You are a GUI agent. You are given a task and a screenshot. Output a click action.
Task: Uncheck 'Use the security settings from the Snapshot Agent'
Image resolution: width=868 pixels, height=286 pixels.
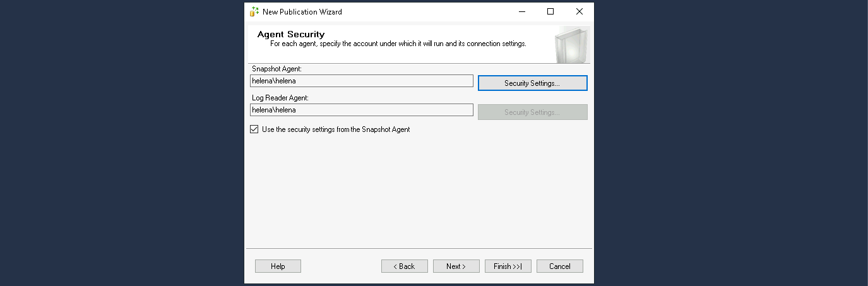tap(254, 129)
